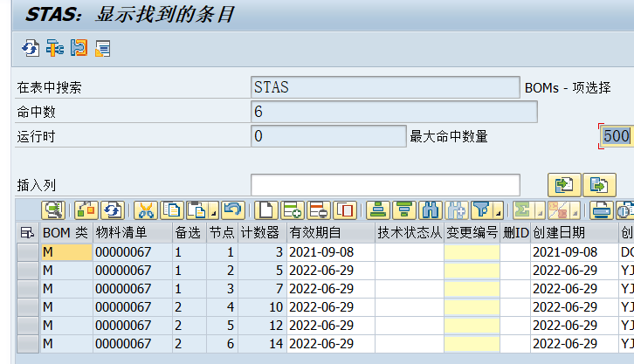This screenshot has height=364, width=634.
Task: Click the refresh icon in the top toolbar
Action: click(31, 48)
